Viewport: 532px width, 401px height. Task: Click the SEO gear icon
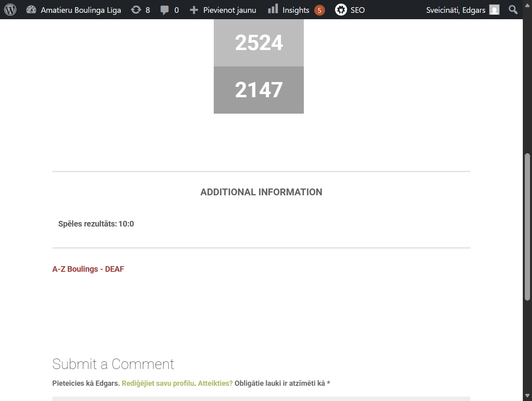[x=341, y=10]
